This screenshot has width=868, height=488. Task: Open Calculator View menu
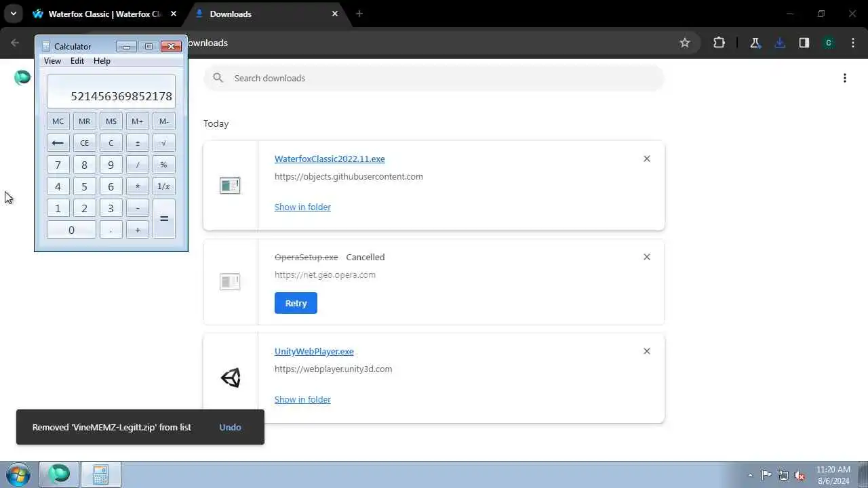(52, 61)
